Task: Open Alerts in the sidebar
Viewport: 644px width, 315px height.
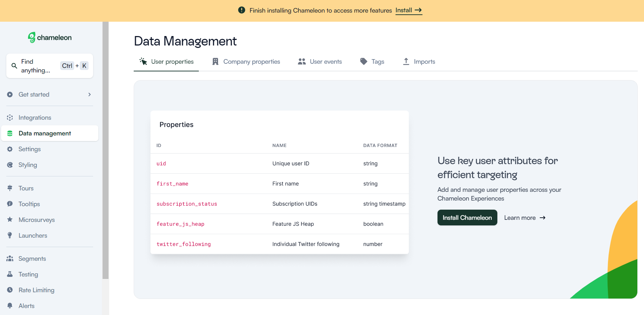Action: coord(50,306)
